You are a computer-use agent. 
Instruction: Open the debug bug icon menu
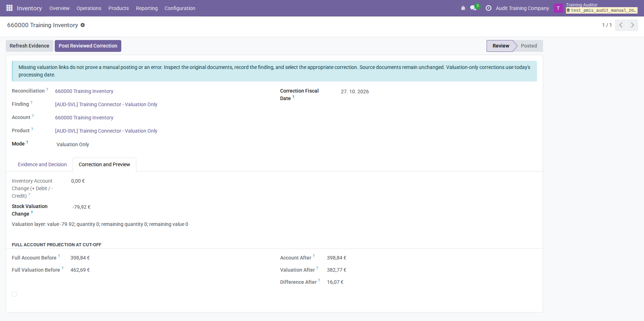(463, 8)
